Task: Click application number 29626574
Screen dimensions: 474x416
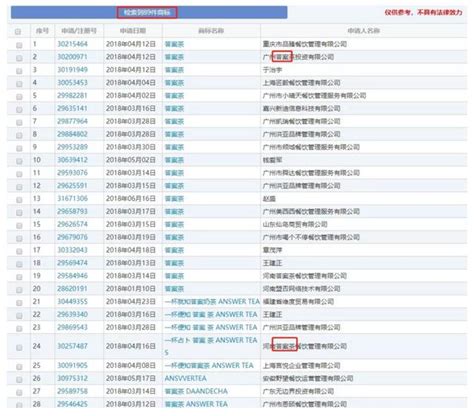Action: click(x=72, y=224)
